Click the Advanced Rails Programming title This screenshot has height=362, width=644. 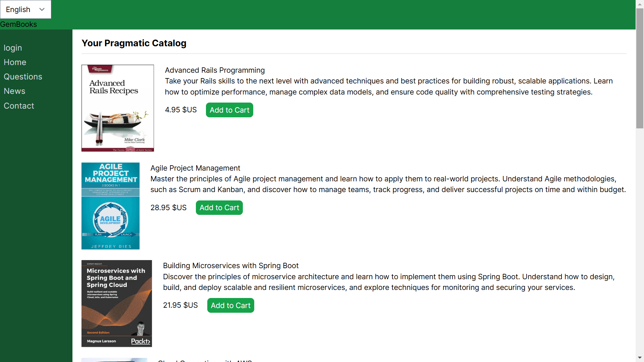pyautogui.click(x=215, y=70)
